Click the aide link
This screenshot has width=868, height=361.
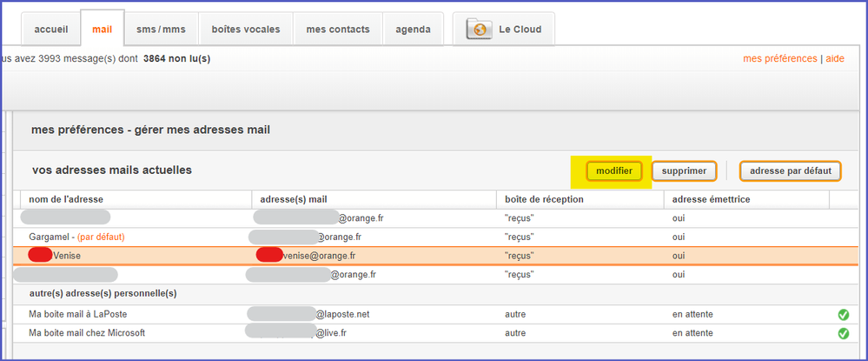(x=834, y=58)
